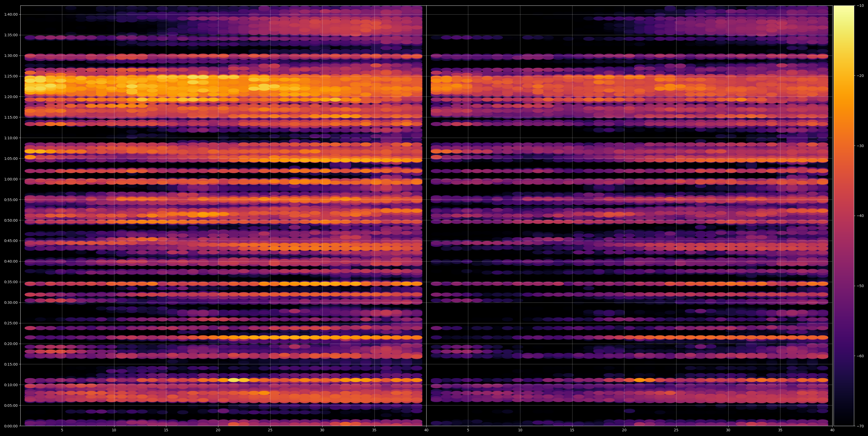Image resolution: width=868 pixels, height=436 pixels.
Task: Click the 0:35:00 y-axis tick label
Action: pyautogui.click(x=11, y=282)
